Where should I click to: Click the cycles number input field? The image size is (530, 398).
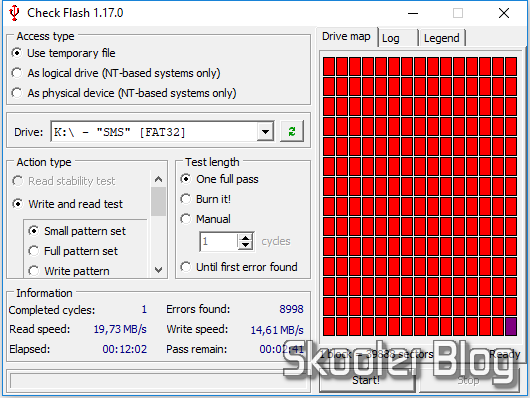coord(219,241)
